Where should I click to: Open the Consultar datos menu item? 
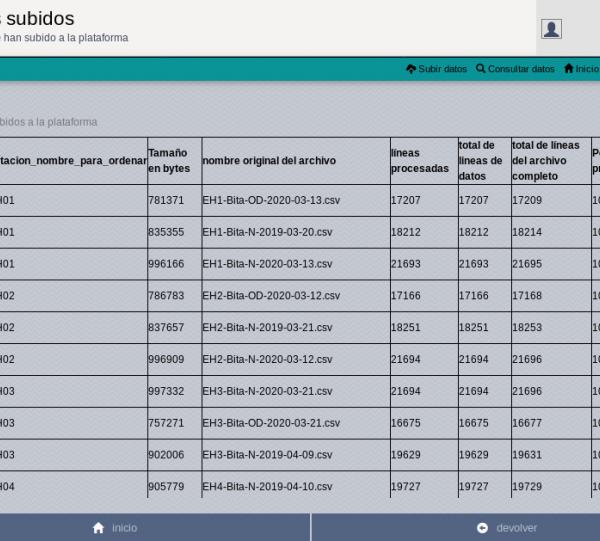520,69
